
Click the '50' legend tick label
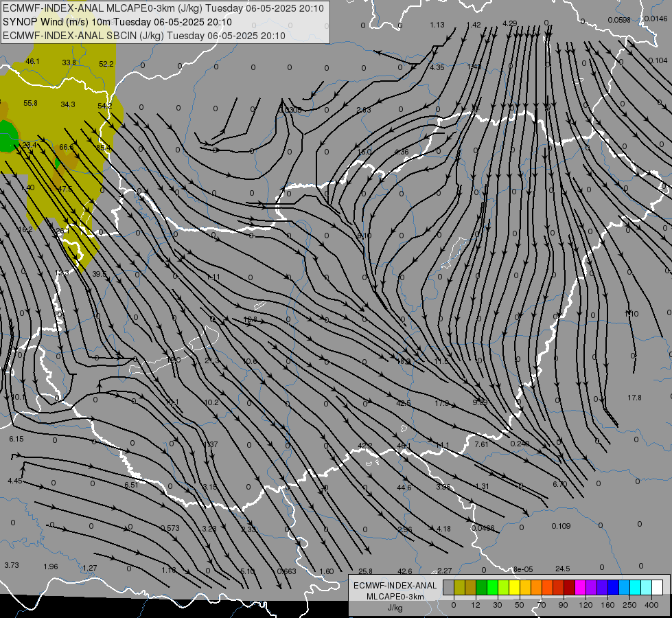point(520,605)
